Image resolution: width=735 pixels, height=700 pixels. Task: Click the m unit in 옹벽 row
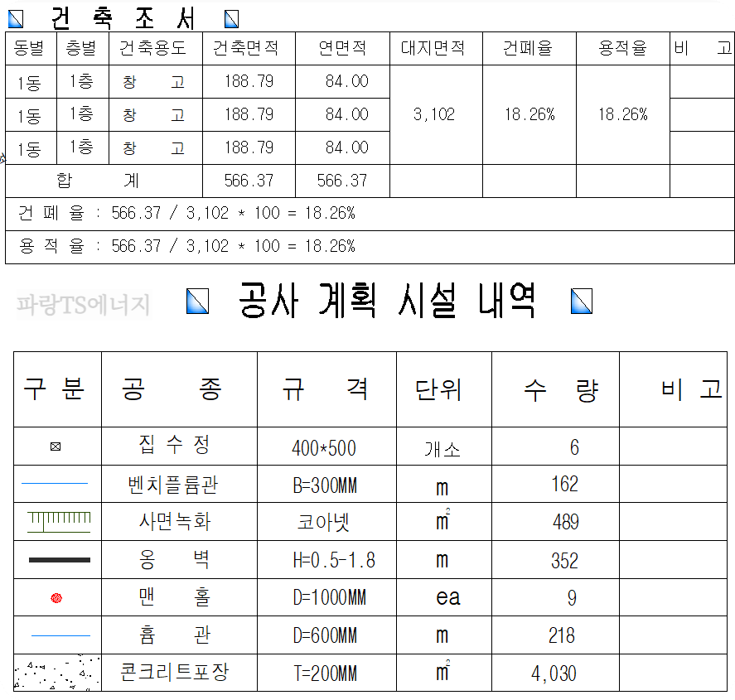(442, 561)
